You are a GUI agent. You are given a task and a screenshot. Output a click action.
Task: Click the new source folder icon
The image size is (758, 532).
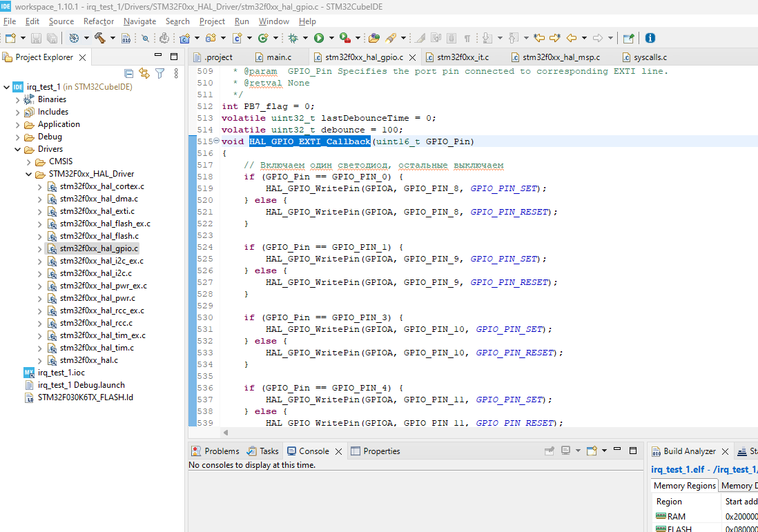coord(211,38)
